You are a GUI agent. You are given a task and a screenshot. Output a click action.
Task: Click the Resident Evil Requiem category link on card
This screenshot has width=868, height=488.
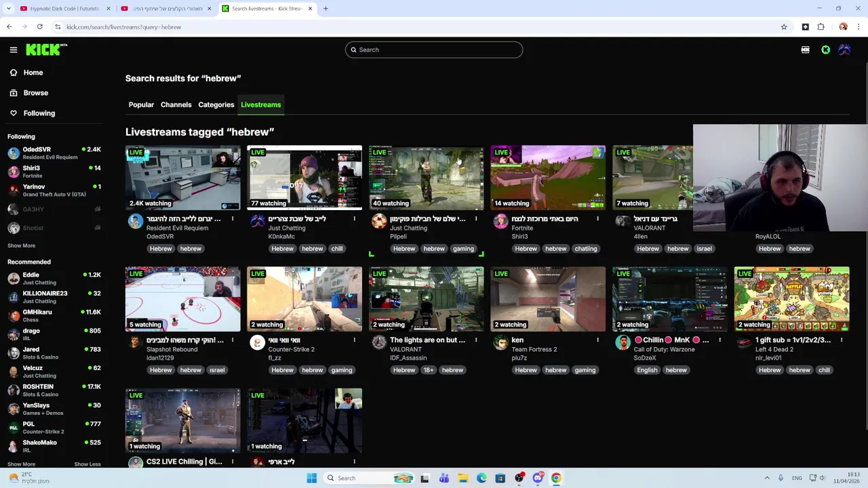[x=177, y=228]
